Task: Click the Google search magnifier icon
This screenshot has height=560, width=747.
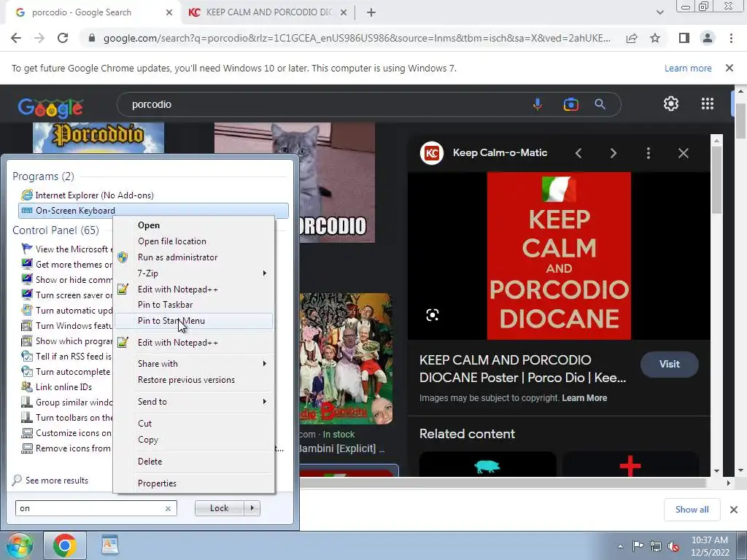Action: 600,104
